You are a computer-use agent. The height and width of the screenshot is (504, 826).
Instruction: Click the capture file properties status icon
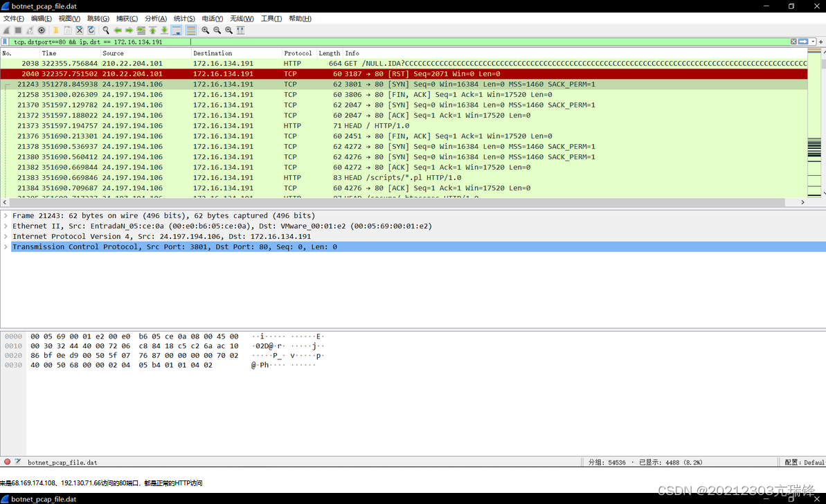(x=18, y=462)
